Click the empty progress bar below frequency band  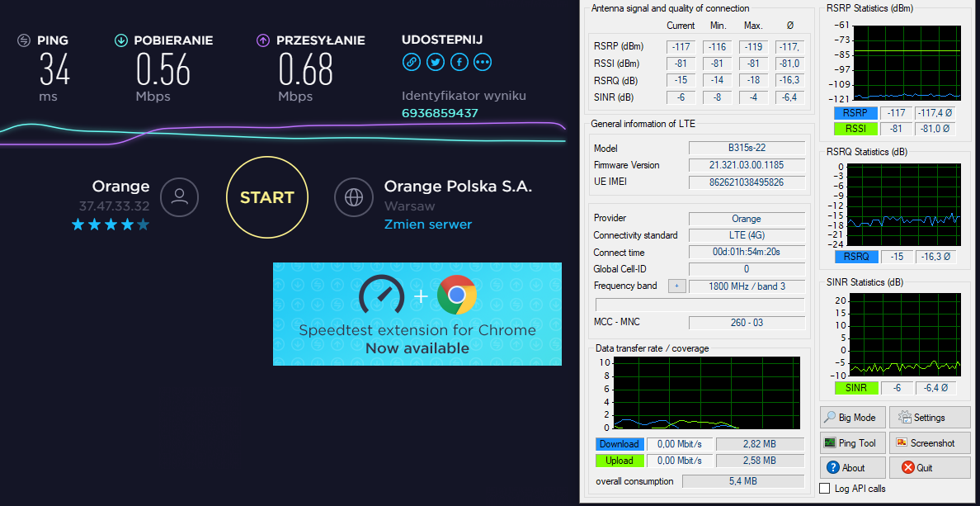pyautogui.click(x=700, y=305)
